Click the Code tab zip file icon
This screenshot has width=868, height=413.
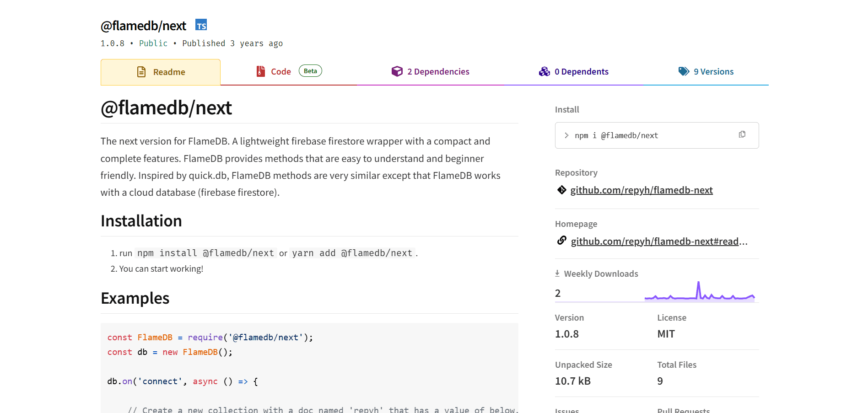tap(260, 71)
